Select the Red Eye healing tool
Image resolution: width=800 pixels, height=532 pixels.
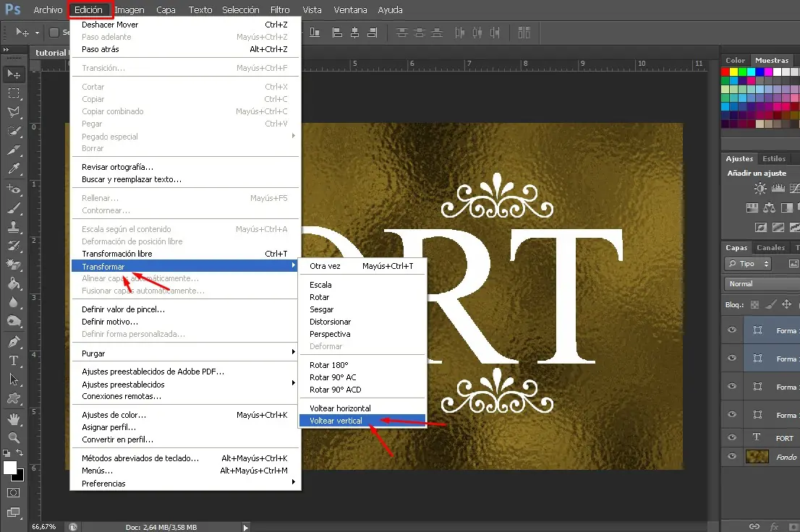pyautogui.click(x=14, y=189)
